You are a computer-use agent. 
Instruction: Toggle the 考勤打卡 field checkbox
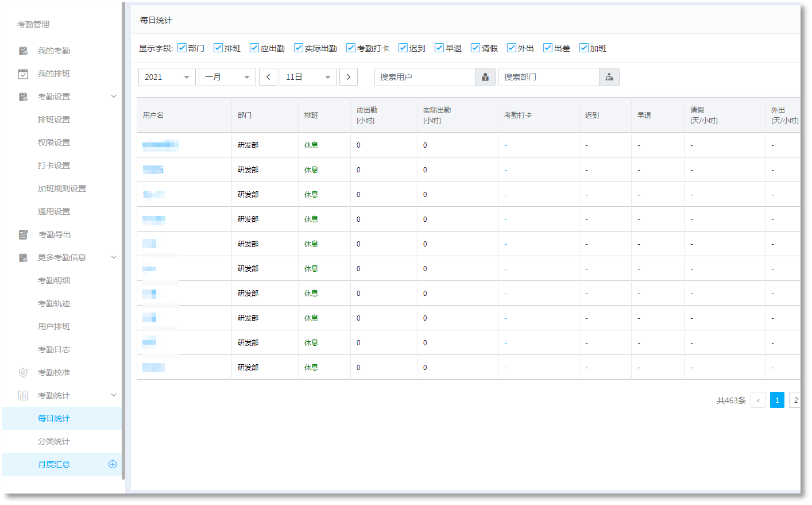click(x=351, y=48)
